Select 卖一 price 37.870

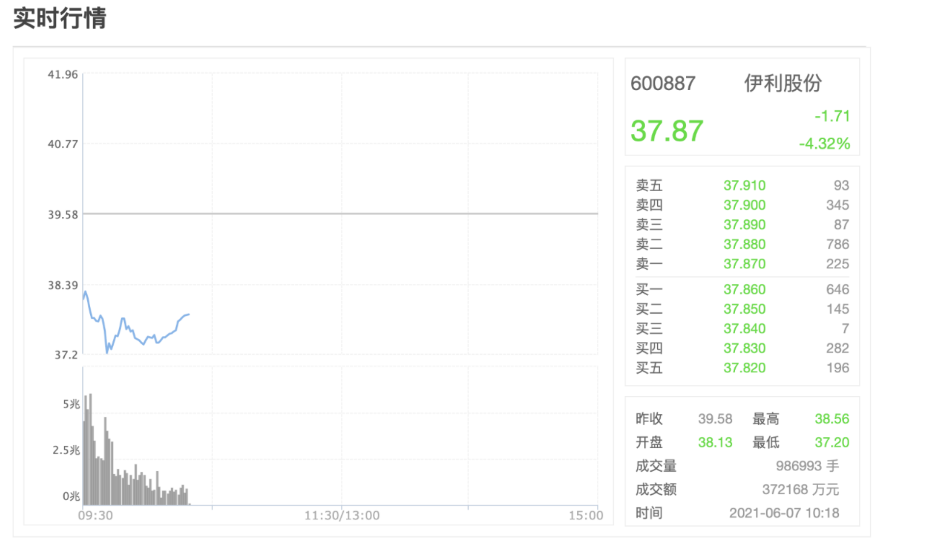pyautogui.click(x=744, y=264)
